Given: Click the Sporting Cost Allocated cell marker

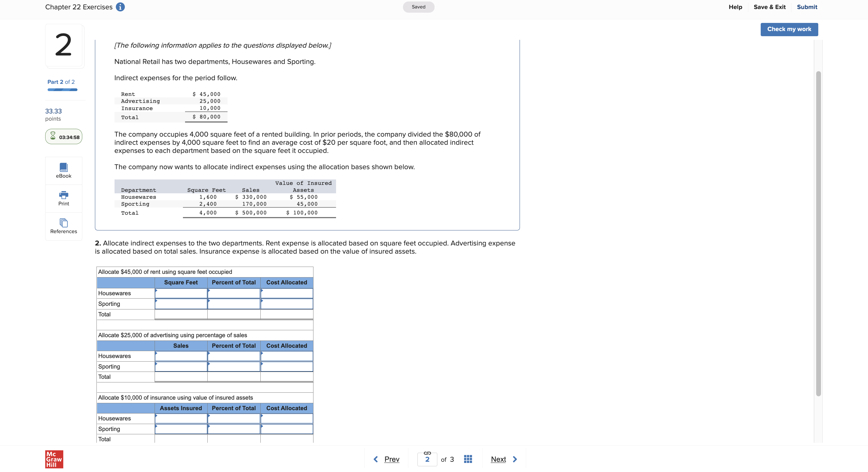Looking at the screenshot, I should click(x=262, y=301).
